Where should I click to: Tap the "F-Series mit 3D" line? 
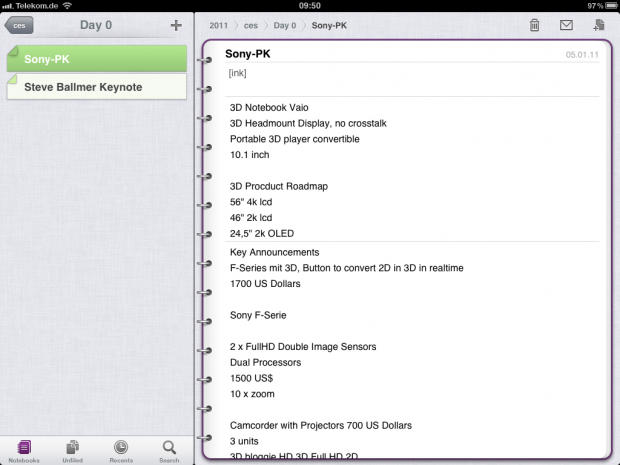pos(346,268)
